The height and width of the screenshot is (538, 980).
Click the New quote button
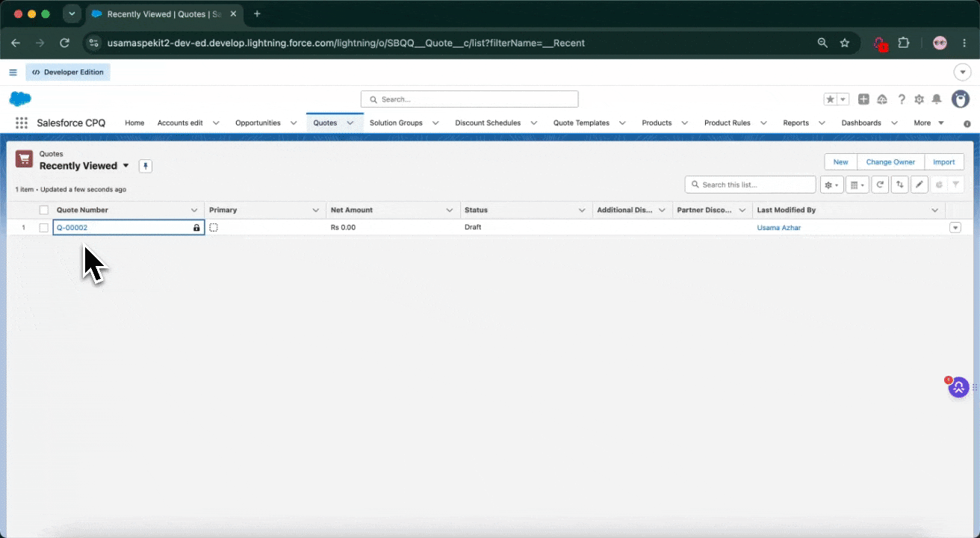tap(840, 162)
